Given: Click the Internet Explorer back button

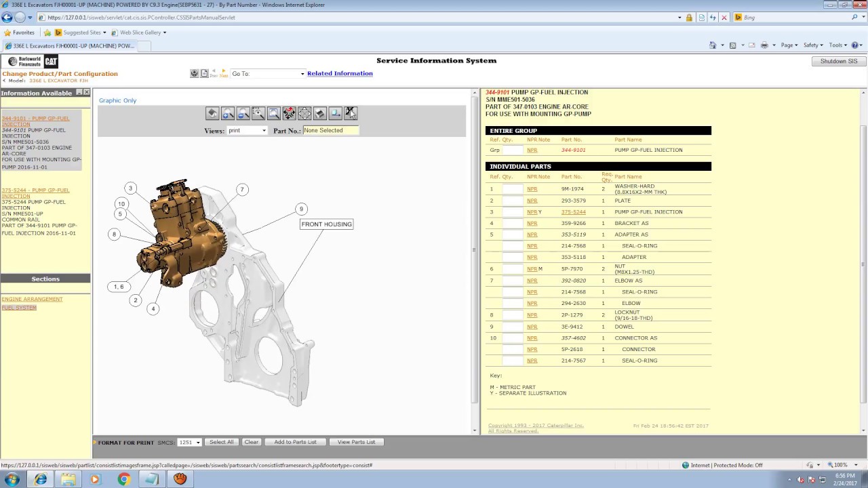Looking at the screenshot, I should pyautogui.click(x=7, y=18).
